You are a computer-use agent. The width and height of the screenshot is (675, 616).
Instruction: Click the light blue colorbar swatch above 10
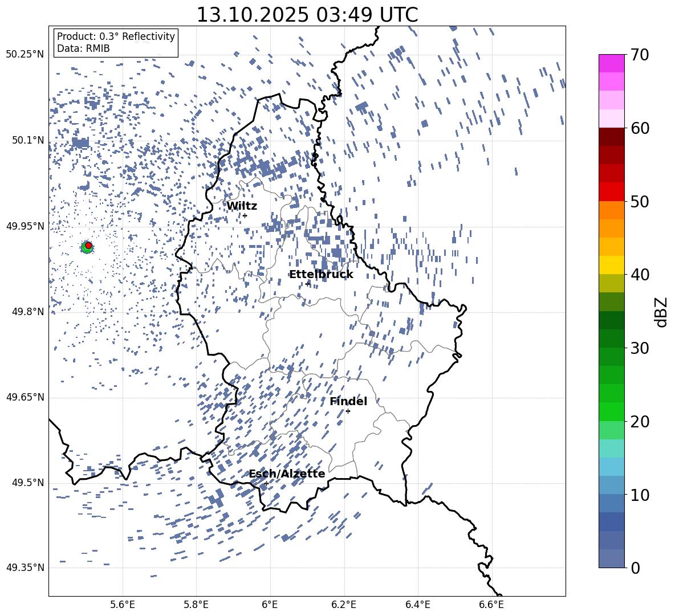(612, 485)
